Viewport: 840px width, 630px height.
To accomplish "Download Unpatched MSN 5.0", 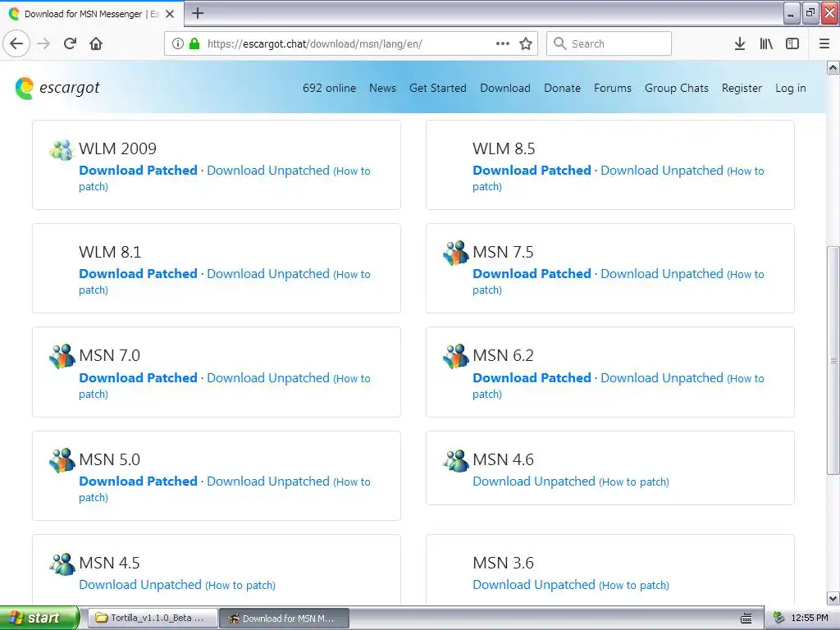I will pos(268,481).
